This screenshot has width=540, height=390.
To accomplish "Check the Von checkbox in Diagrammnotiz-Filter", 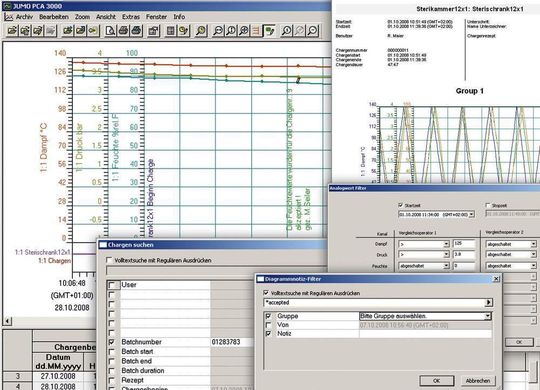I will coord(268,325).
